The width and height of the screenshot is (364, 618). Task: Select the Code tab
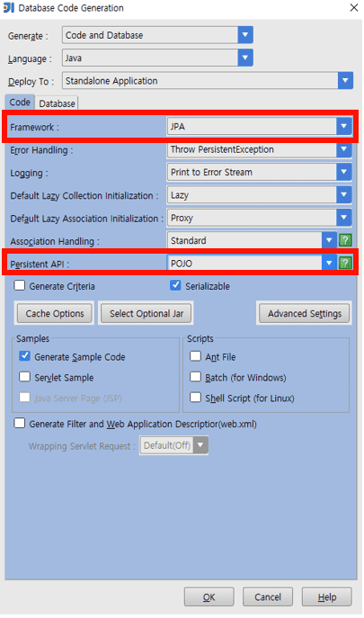[20, 102]
